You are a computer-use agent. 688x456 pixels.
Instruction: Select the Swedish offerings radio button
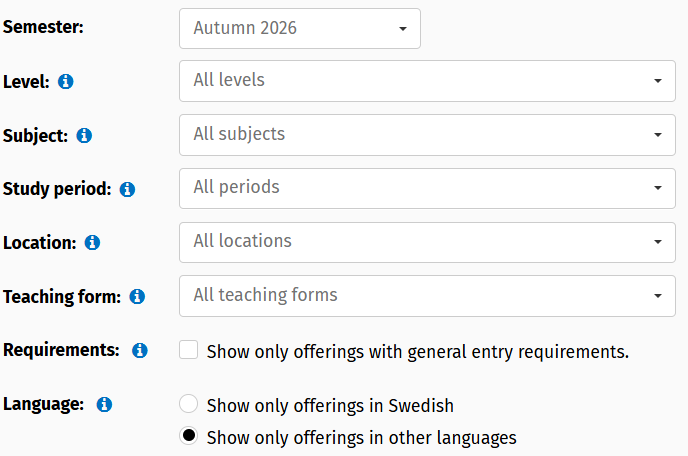pyautogui.click(x=188, y=405)
